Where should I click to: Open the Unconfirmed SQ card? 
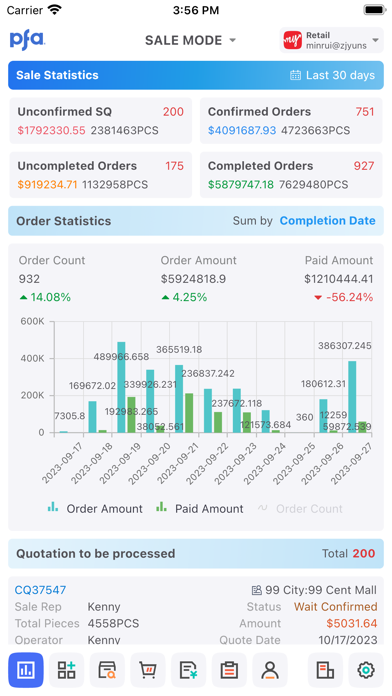coord(101,121)
